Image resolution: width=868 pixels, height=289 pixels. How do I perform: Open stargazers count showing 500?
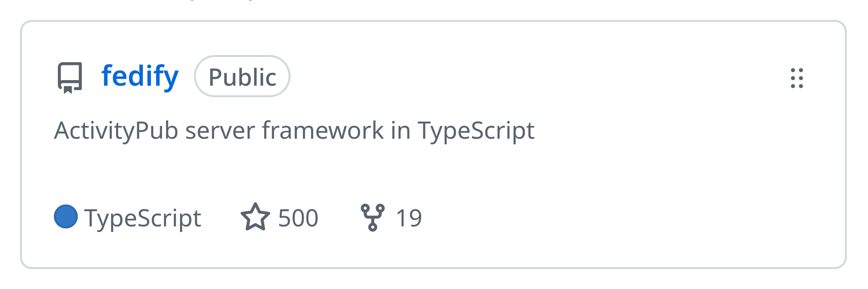(x=298, y=218)
